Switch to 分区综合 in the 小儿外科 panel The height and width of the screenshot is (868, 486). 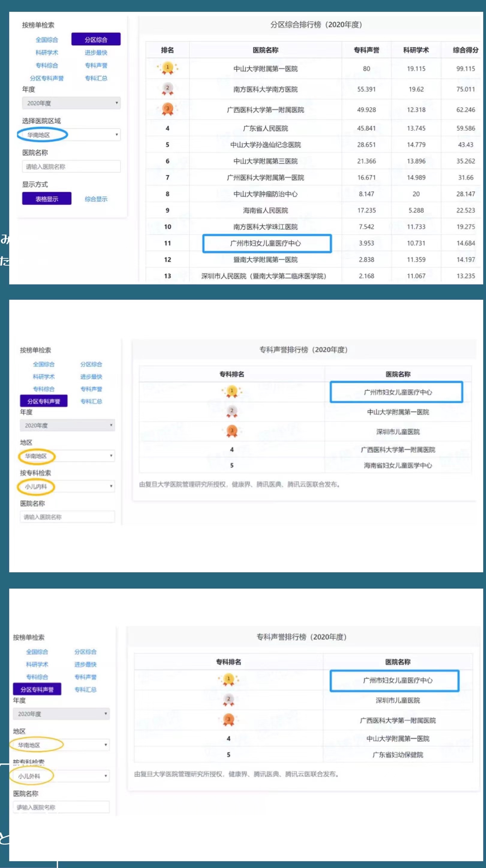(x=85, y=652)
